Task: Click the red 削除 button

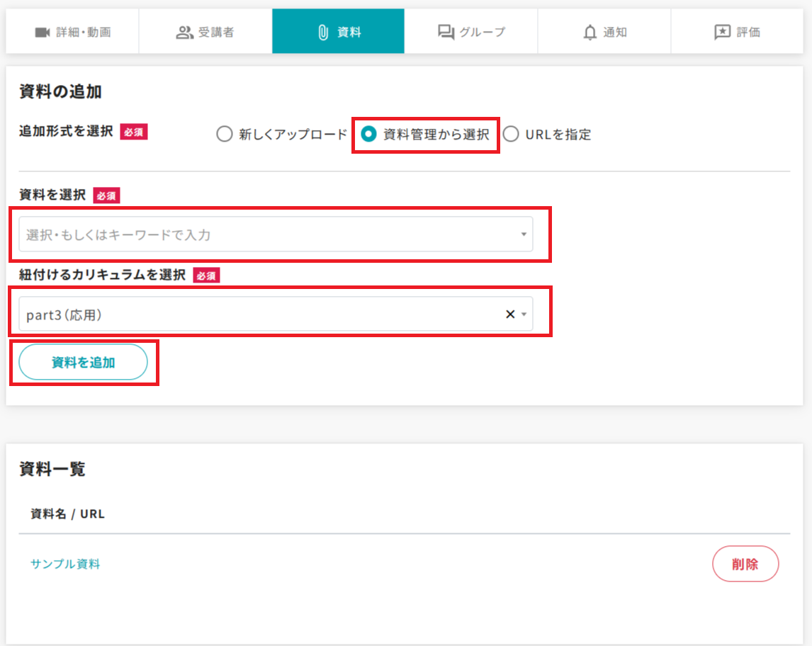Action: [745, 564]
